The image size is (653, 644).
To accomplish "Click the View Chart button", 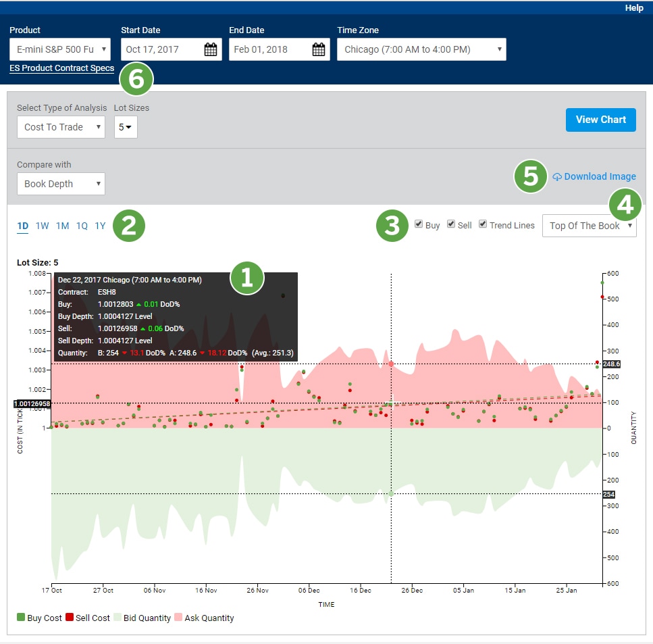I will click(x=600, y=120).
